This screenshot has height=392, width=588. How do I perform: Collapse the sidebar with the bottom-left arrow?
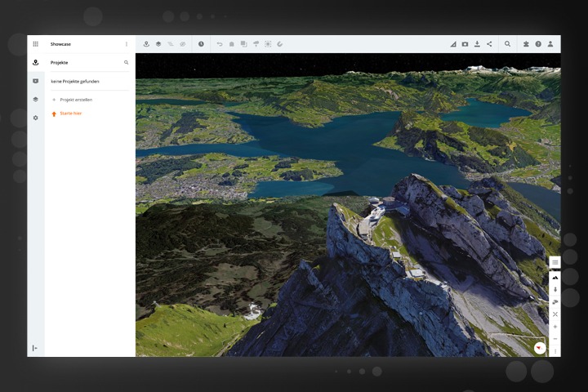35,348
